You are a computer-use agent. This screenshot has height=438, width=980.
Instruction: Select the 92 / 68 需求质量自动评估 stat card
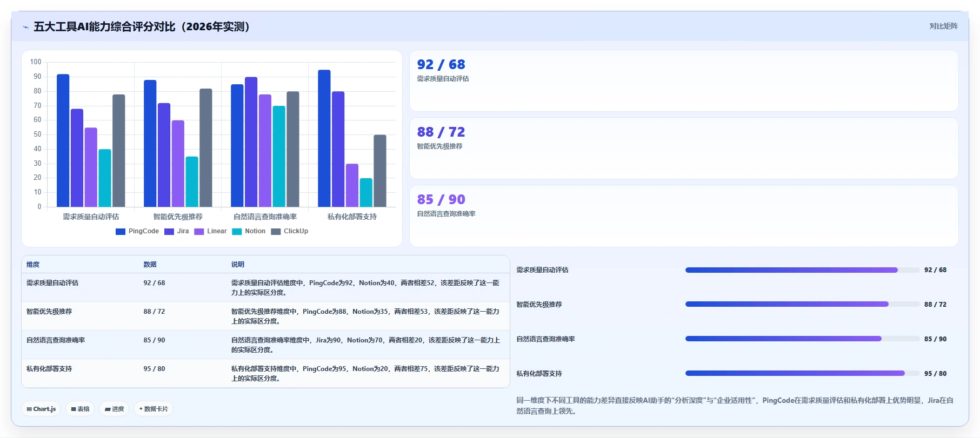click(x=684, y=81)
